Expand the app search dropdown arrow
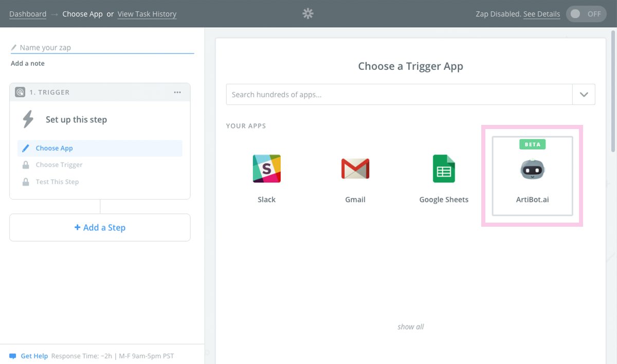Image resolution: width=617 pixels, height=364 pixels. coord(584,95)
